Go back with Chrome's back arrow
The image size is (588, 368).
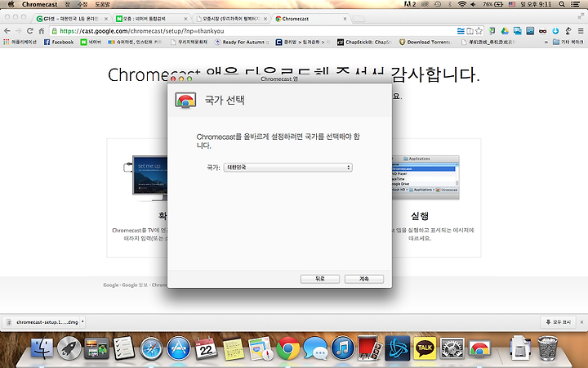7,31
